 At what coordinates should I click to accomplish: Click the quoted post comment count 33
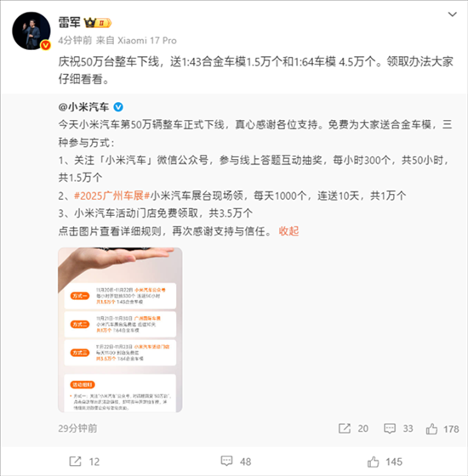(x=408, y=428)
